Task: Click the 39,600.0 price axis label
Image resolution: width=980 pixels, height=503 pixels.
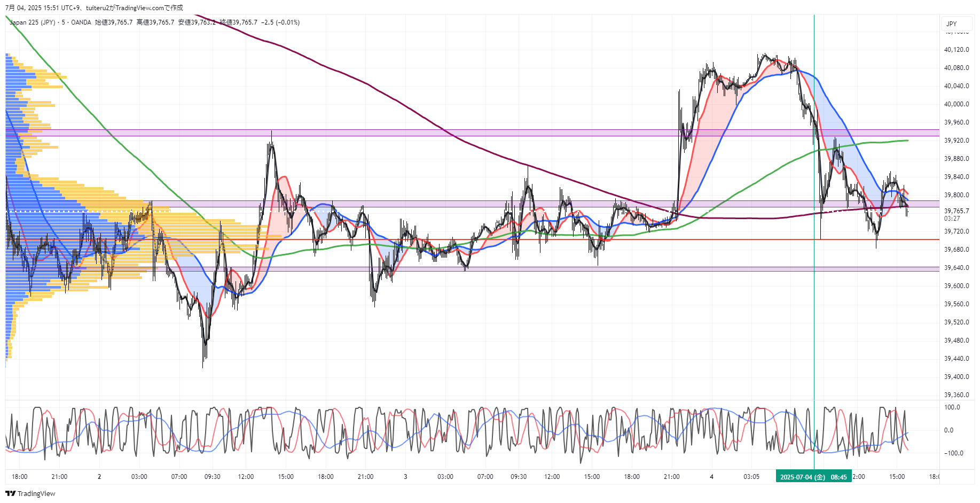Action: pos(957,286)
